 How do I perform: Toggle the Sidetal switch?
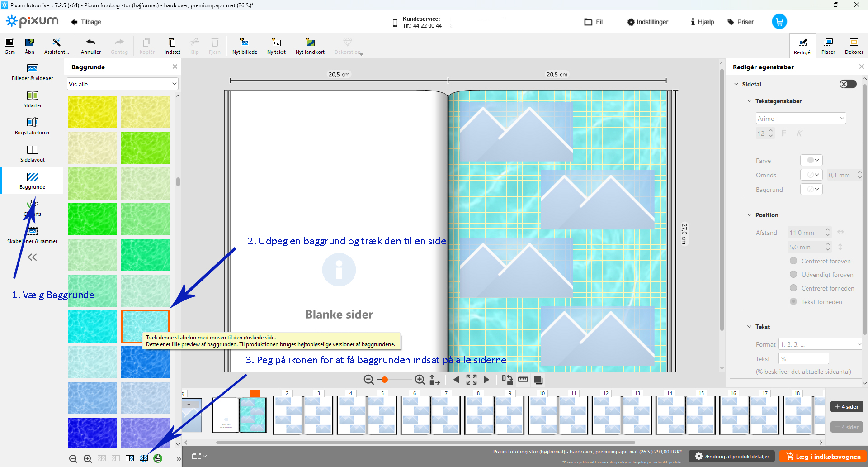(x=848, y=84)
